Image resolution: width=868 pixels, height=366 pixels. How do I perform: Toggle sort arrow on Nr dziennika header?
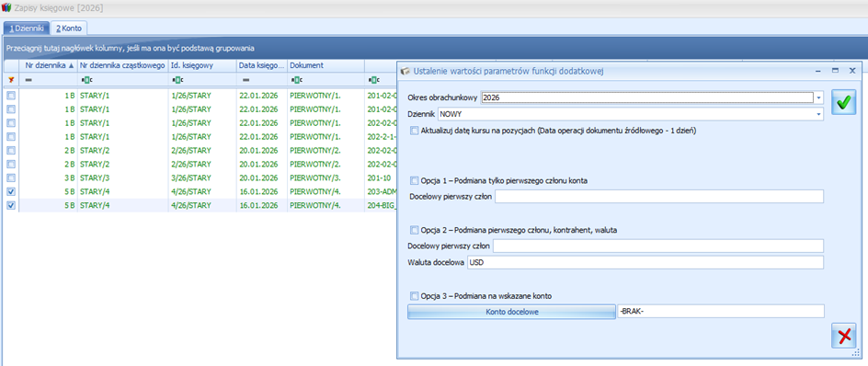tap(71, 65)
